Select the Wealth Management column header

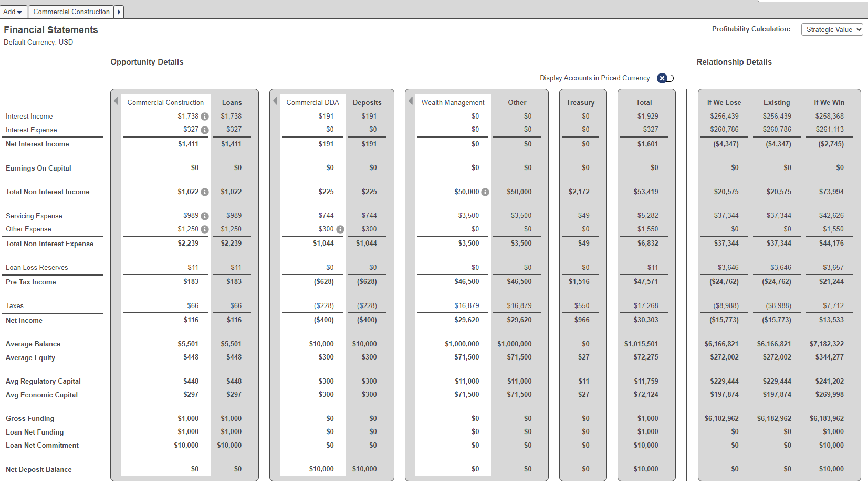453,102
